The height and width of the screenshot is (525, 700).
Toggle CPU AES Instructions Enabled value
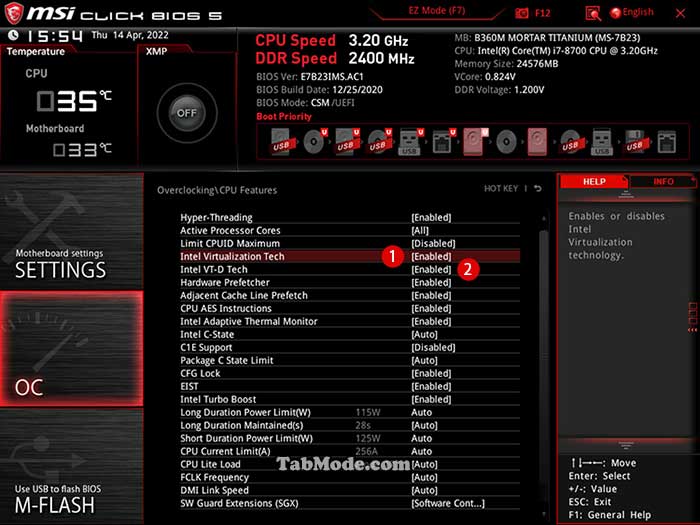click(x=431, y=308)
